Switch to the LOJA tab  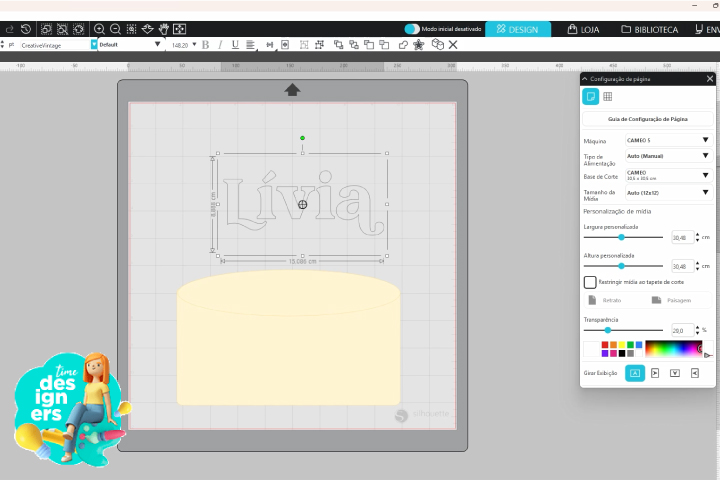(x=582, y=30)
